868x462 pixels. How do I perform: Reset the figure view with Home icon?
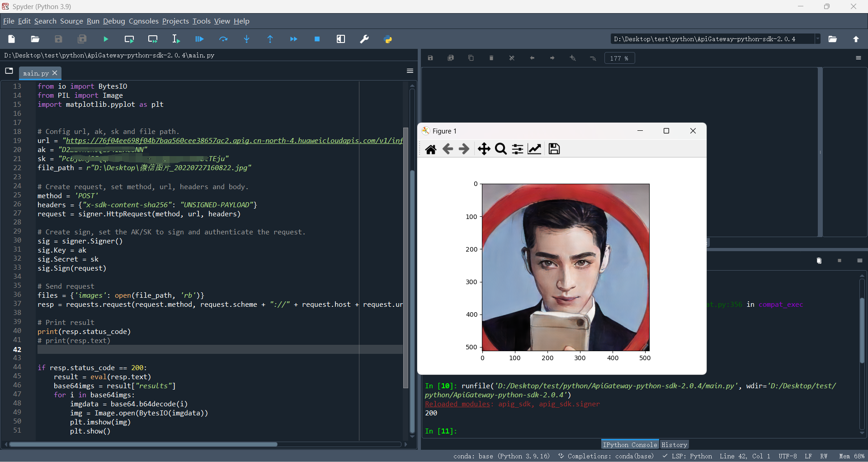tap(430, 149)
